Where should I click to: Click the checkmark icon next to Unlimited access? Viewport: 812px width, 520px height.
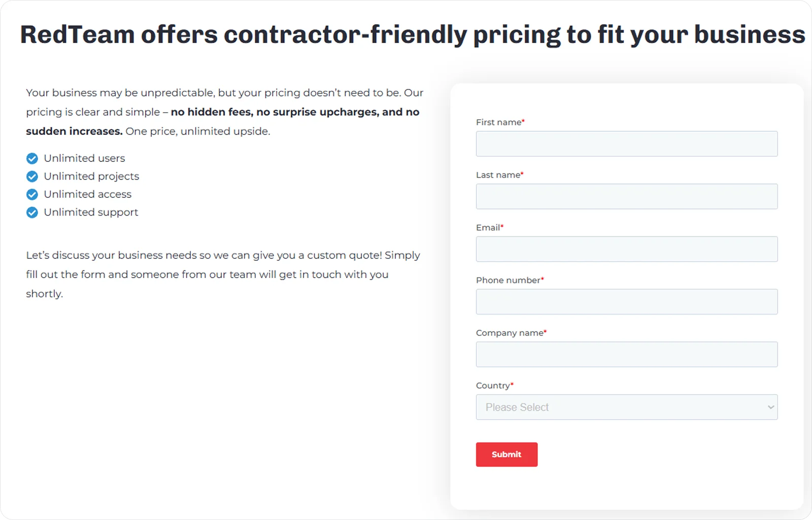(32, 194)
